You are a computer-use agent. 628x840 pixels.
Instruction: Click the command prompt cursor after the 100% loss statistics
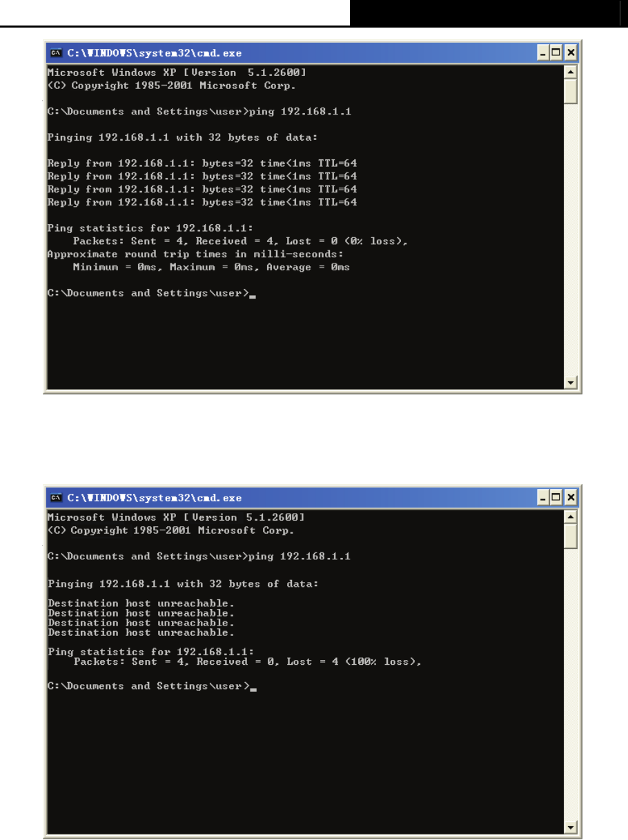point(253,688)
